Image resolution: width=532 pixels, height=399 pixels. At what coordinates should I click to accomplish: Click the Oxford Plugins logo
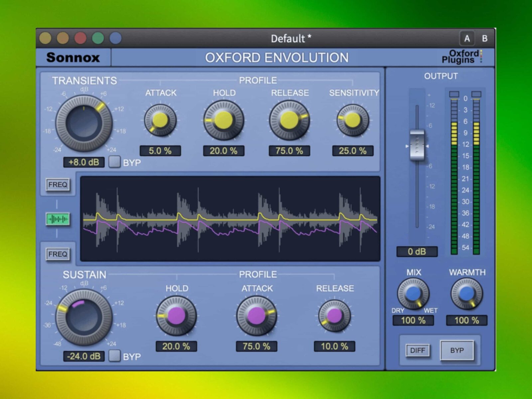[x=462, y=57]
